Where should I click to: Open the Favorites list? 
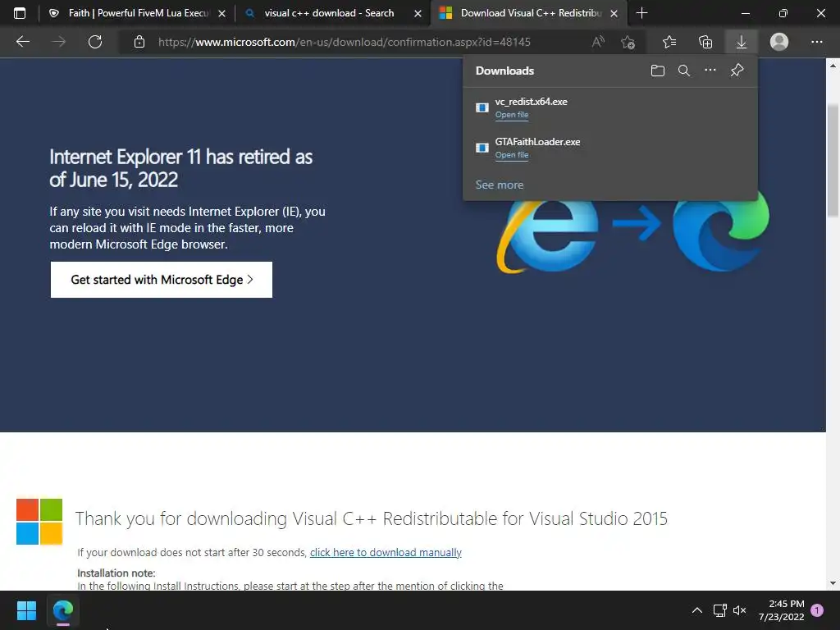(669, 42)
